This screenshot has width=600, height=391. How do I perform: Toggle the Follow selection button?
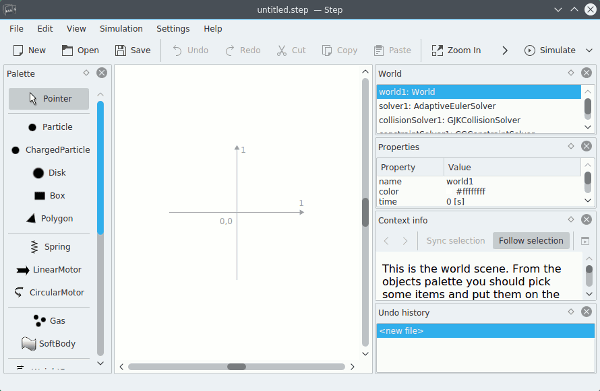pos(531,241)
